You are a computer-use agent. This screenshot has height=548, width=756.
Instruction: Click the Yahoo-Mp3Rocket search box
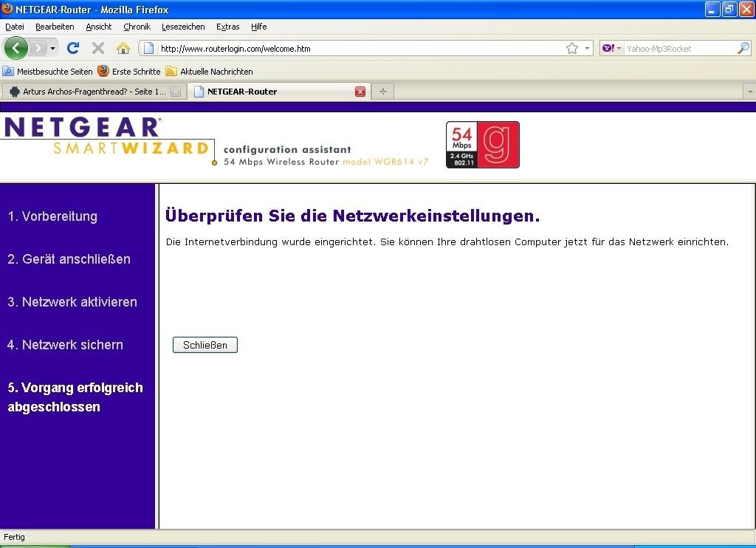(x=680, y=48)
